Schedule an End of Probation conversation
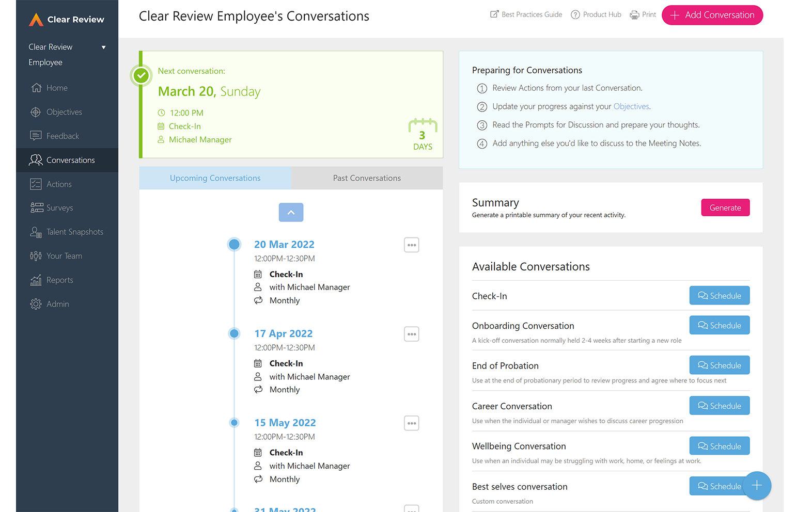Screen dimensions: 812x512 [x=720, y=365]
